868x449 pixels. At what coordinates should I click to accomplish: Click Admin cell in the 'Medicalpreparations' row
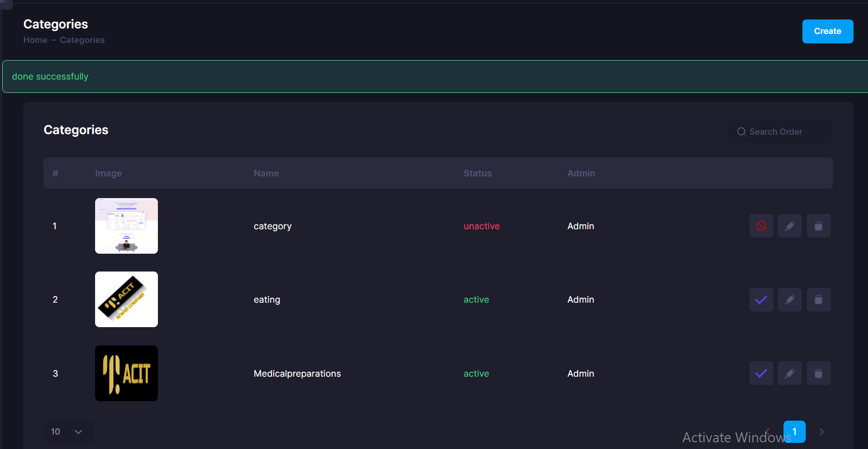tap(581, 373)
